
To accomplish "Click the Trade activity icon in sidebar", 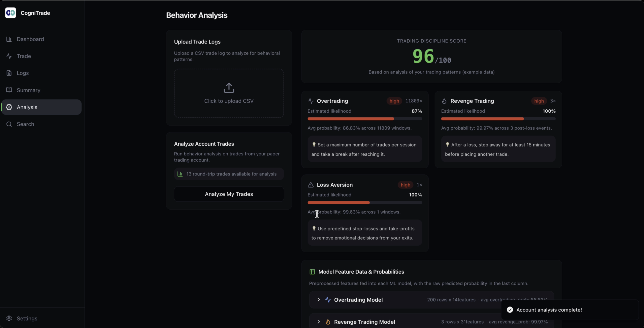I will (x=9, y=56).
